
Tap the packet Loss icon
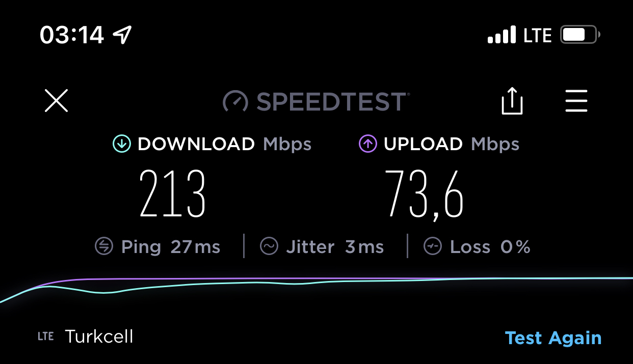click(433, 247)
